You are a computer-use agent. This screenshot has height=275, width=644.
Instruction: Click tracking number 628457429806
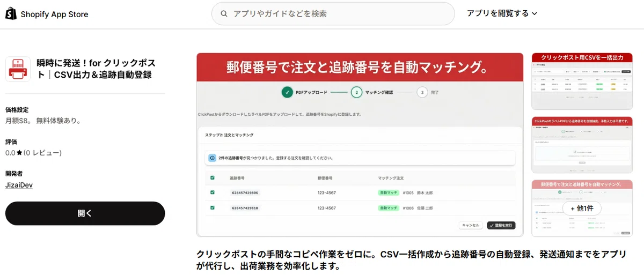tap(245, 192)
